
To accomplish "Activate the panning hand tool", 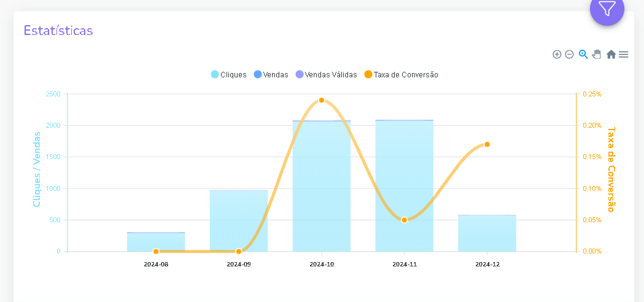I will click(596, 54).
